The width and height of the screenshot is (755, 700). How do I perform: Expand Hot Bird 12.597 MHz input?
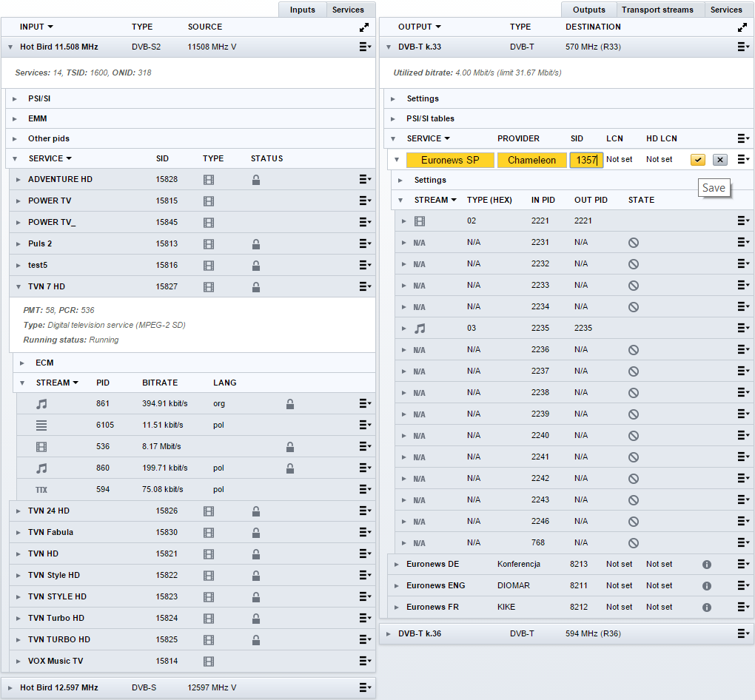tap(10, 687)
